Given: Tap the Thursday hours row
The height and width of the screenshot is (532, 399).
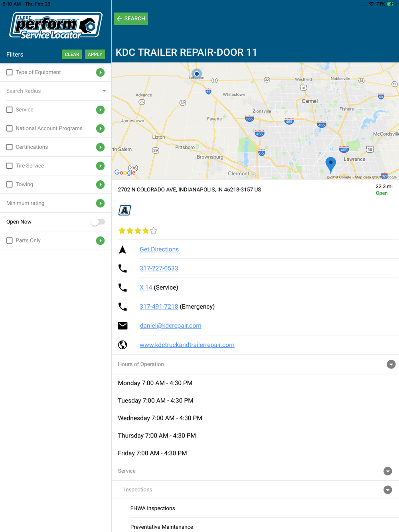Looking at the screenshot, I should 157,436.
